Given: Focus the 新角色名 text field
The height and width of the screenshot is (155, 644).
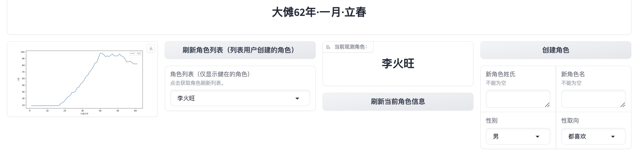Looking at the screenshot, I should pos(593,99).
